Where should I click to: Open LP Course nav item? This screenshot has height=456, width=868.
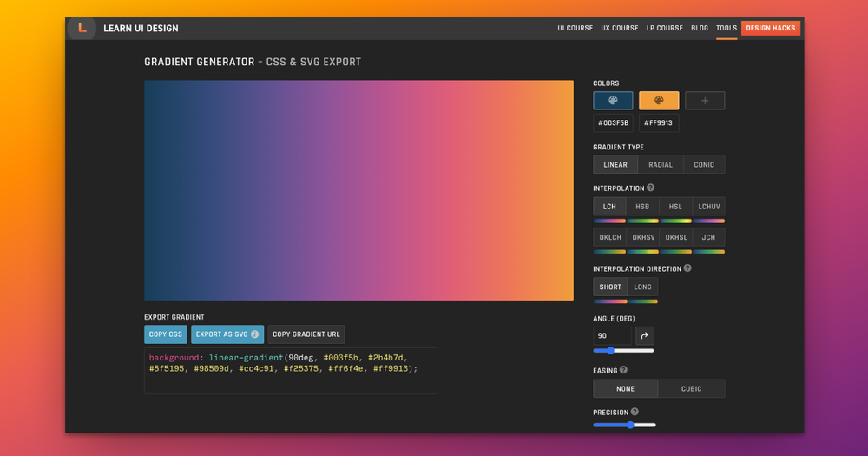click(x=664, y=28)
